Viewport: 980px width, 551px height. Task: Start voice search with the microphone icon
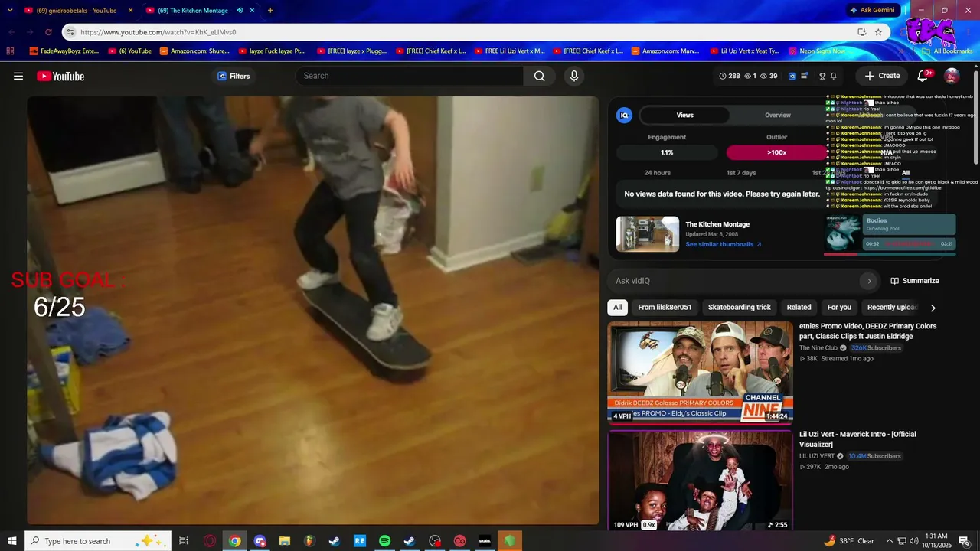point(574,76)
